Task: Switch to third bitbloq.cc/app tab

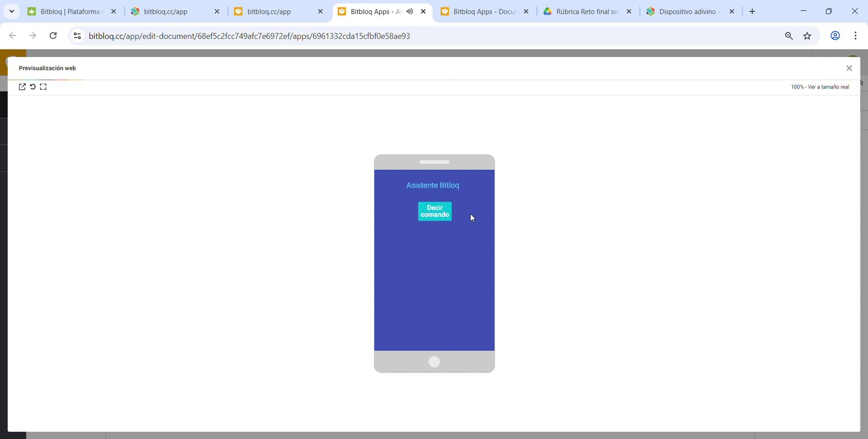Action: 278,12
